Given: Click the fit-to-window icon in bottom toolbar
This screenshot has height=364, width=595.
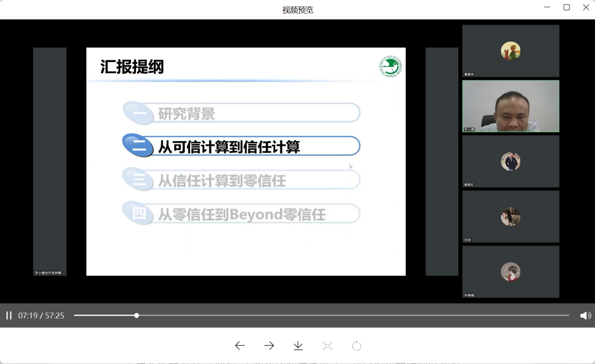Looking at the screenshot, I should 327,346.
